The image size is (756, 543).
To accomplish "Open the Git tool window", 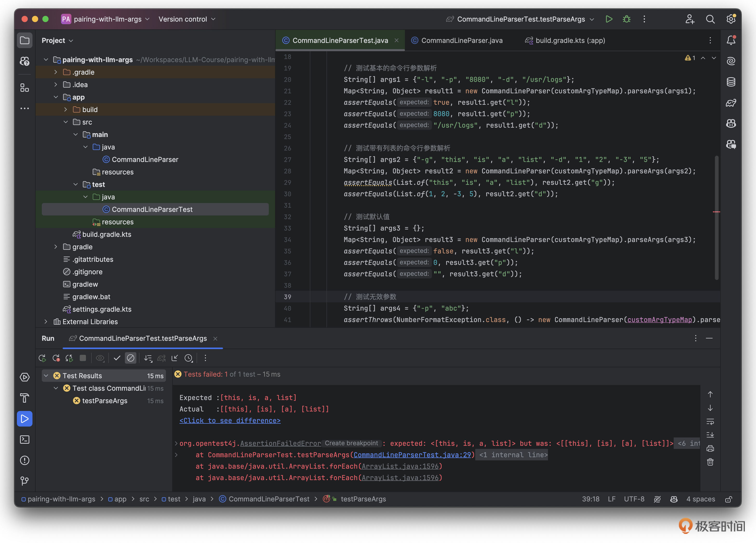I will (x=25, y=481).
